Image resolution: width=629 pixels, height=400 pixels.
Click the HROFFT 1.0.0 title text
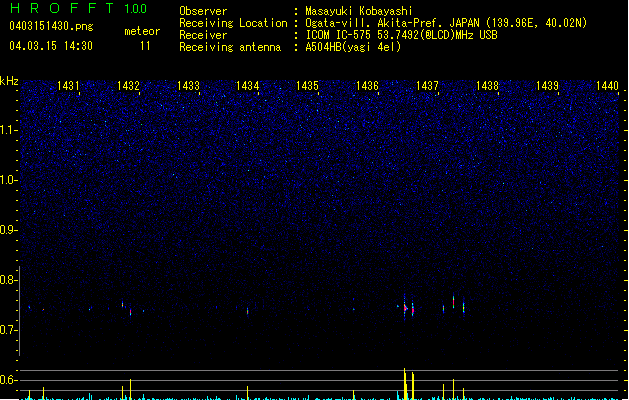coord(79,8)
